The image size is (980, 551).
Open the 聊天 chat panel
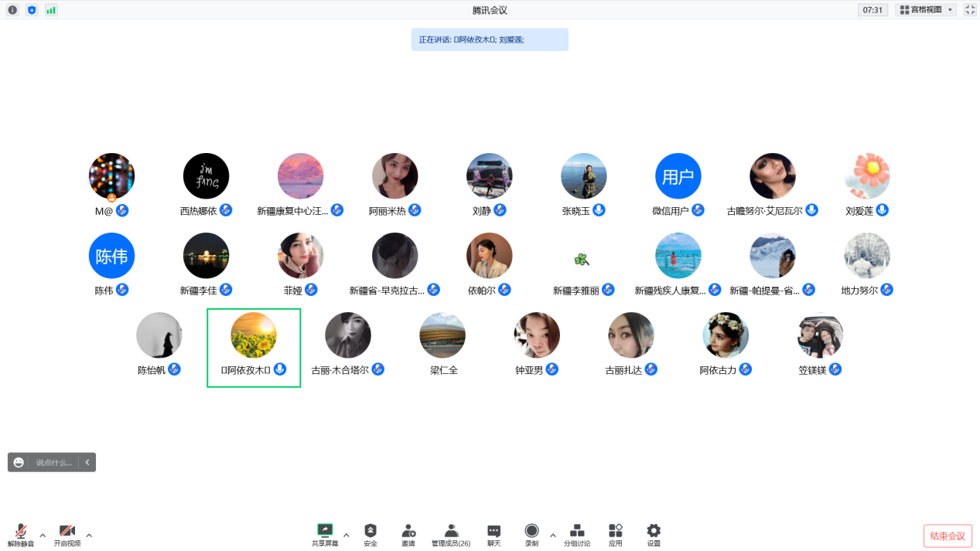[x=493, y=532]
